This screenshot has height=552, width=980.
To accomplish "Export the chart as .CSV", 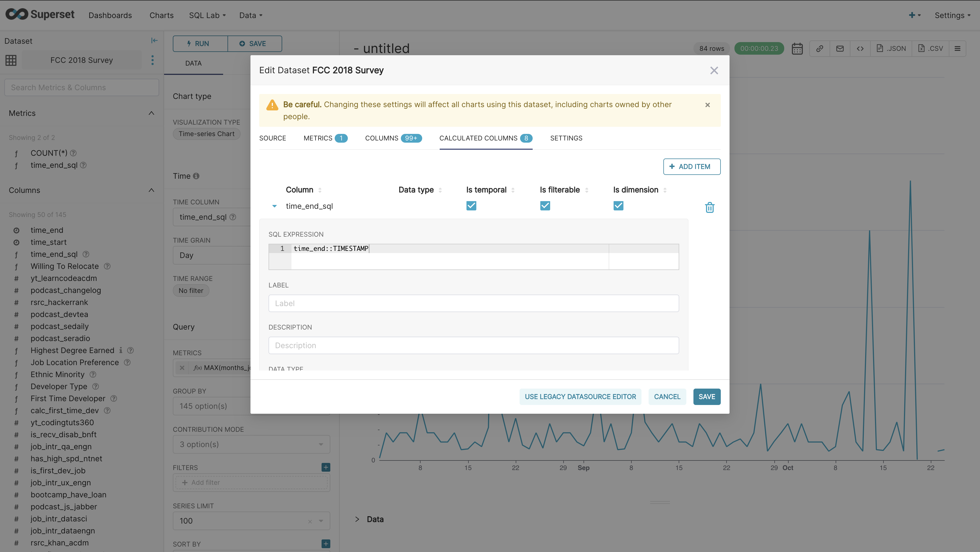I will coord(931,49).
